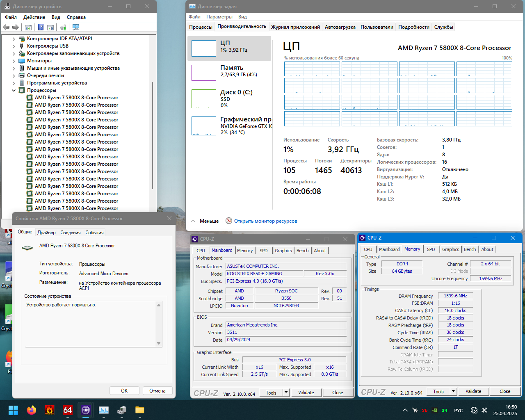
Task: Expand the Мониторы node arrow
Action: 14,61
